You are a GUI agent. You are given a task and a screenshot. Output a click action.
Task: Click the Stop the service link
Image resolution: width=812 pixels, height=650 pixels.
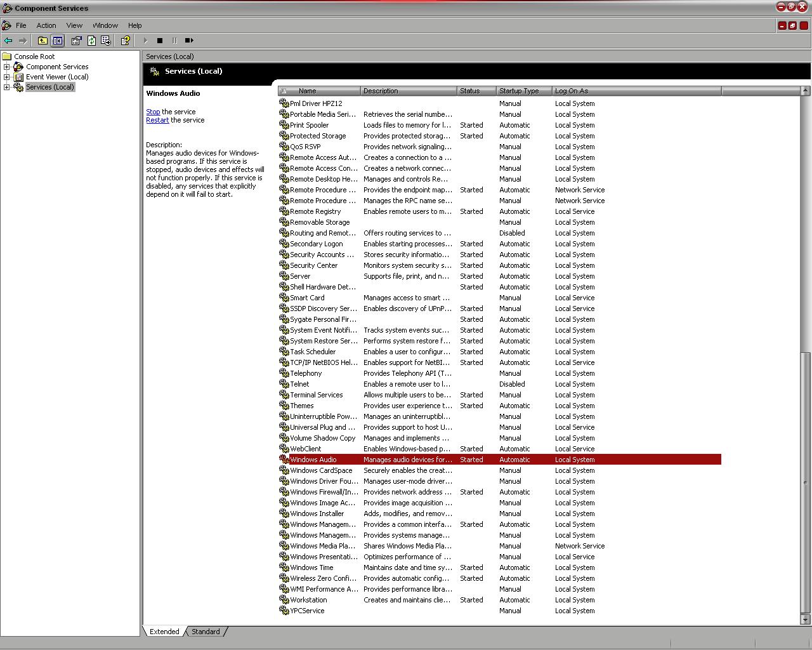(153, 112)
